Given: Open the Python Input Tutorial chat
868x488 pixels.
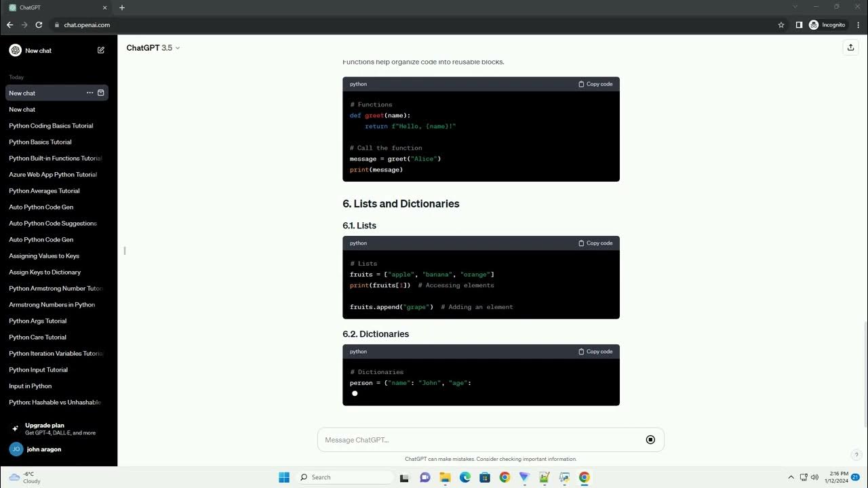Looking at the screenshot, I should point(57,369).
